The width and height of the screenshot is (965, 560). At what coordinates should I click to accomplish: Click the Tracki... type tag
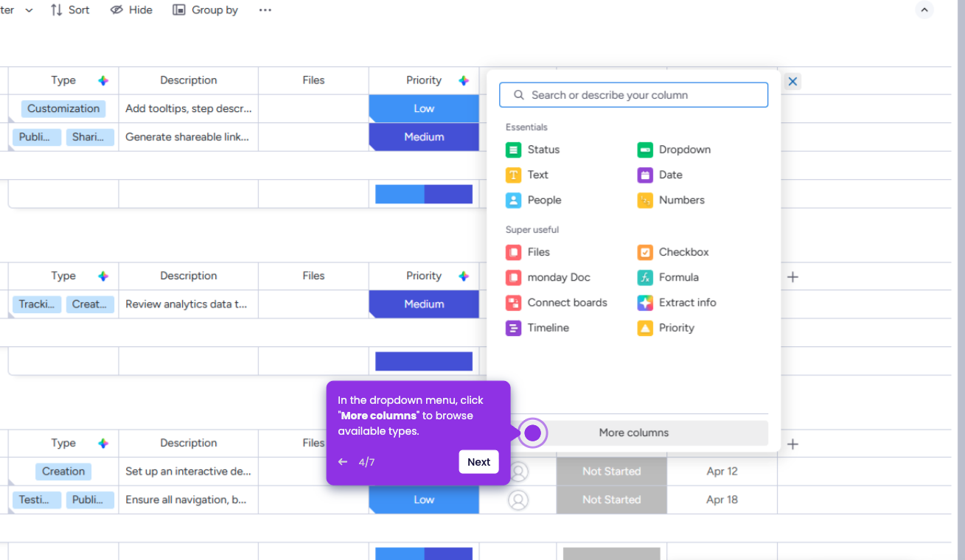point(37,304)
